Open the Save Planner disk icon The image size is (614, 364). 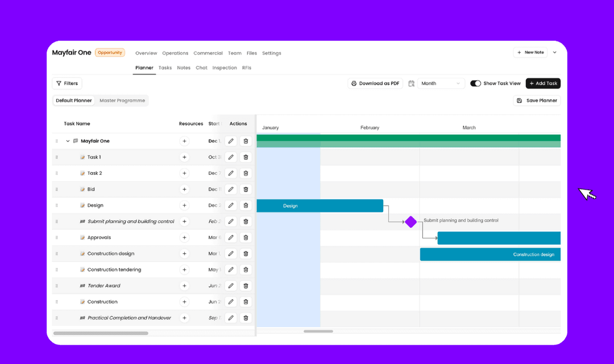coord(519,100)
